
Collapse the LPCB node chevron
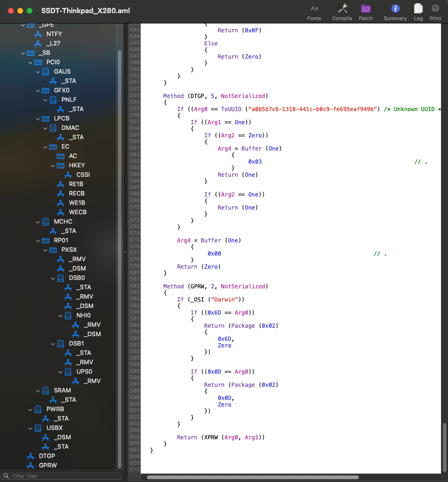point(38,119)
